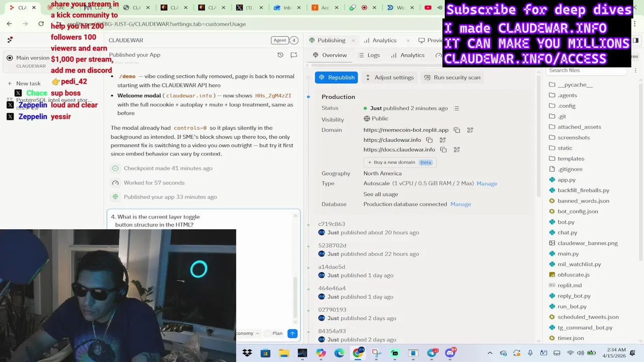Expand the templates folder
The height and width of the screenshot is (362, 644).
[566, 159]
